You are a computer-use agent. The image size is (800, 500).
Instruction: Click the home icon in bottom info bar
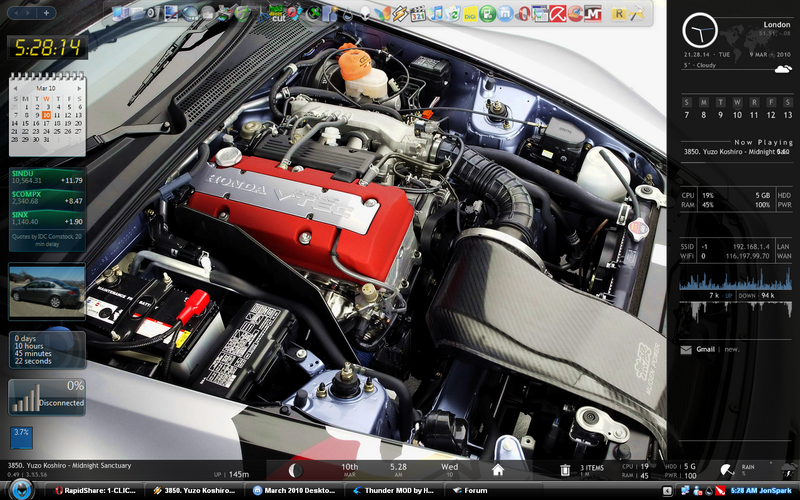[x=497, y=470]
